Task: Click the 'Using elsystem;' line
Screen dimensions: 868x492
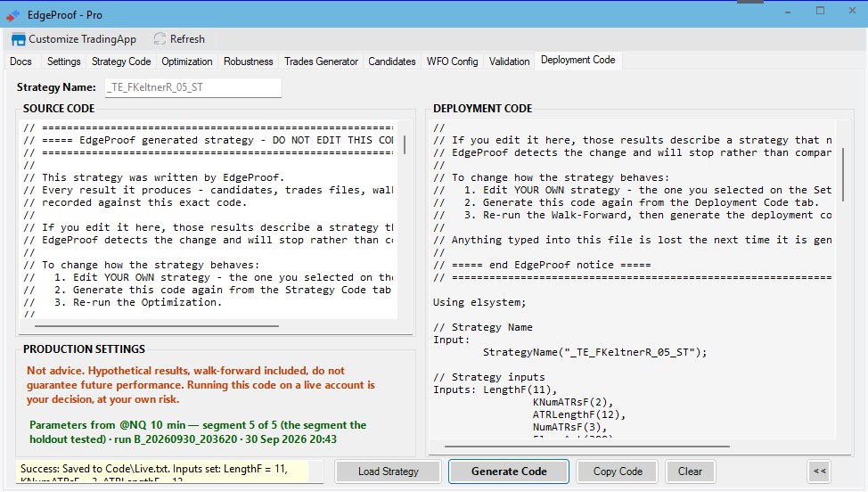Action: click(479, 302)
